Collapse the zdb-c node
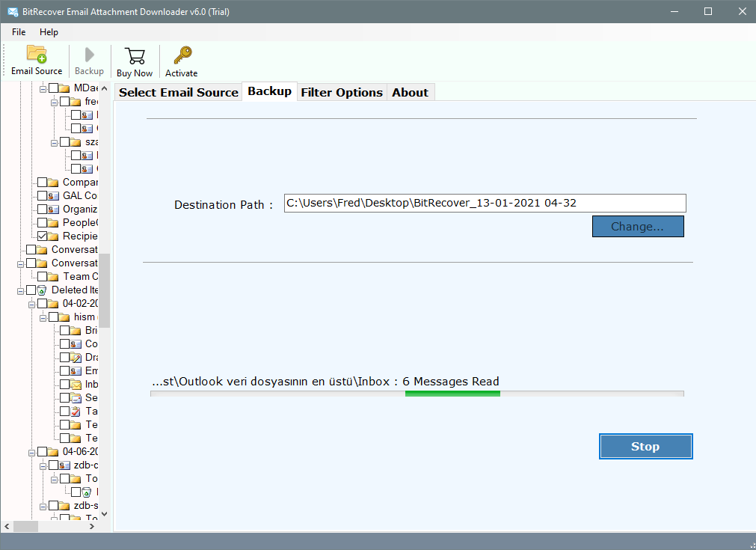756x550 pixels. coord(43,466)
